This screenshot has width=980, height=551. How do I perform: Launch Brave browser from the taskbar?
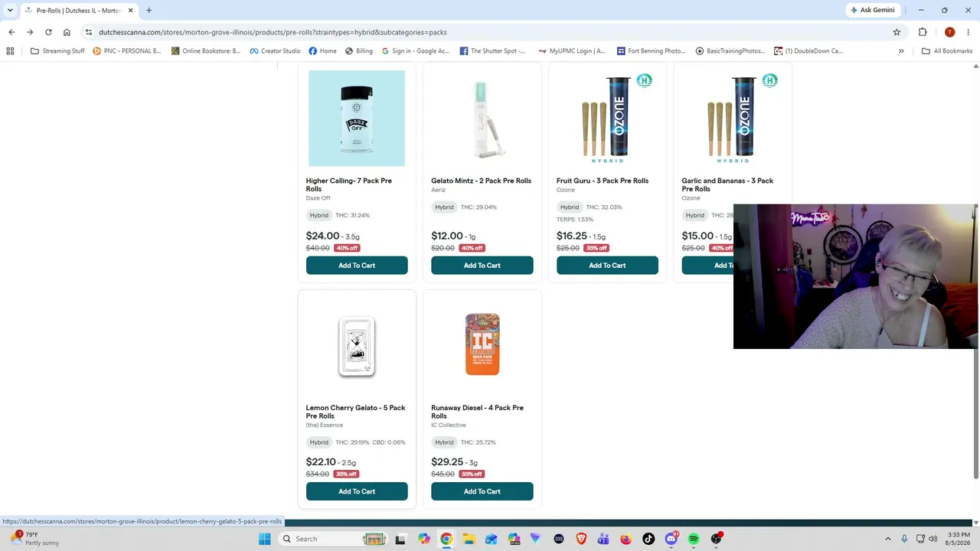(581, 539)
